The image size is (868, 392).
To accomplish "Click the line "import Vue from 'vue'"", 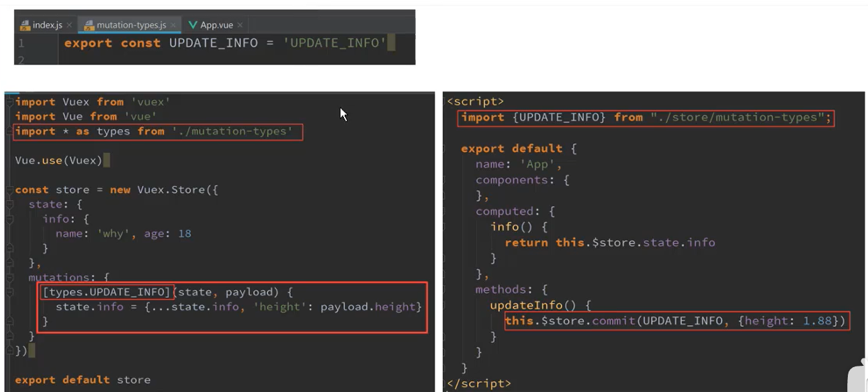I will (86, 116).
